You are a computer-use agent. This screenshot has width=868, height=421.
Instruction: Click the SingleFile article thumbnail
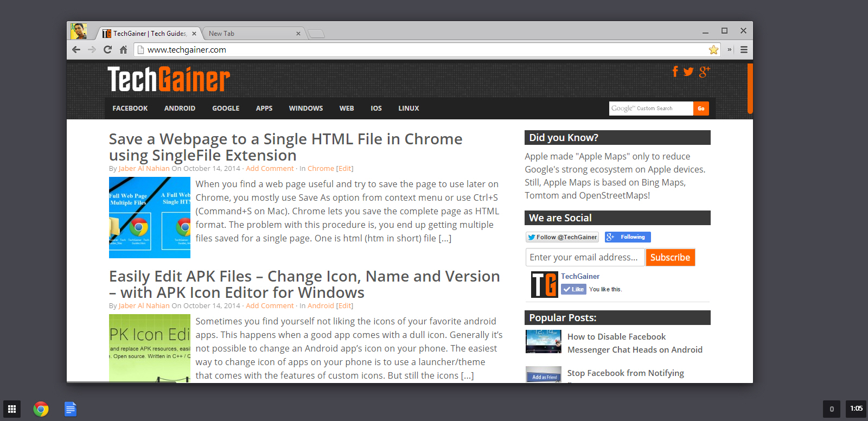(x=150, y=218)
